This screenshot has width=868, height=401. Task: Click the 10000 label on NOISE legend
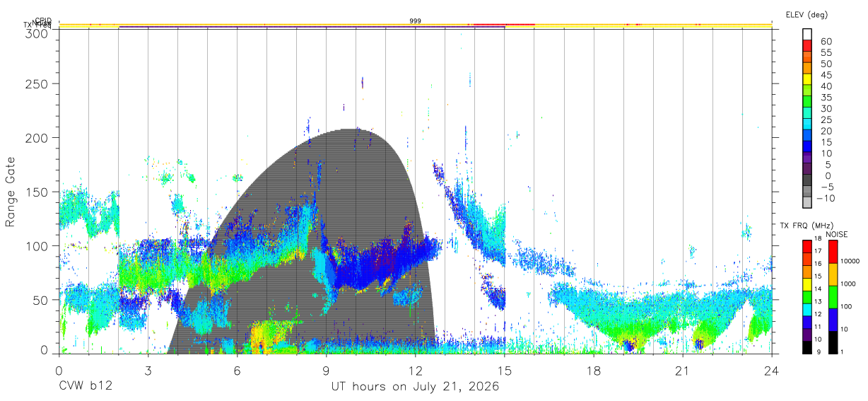click(850, 261)
